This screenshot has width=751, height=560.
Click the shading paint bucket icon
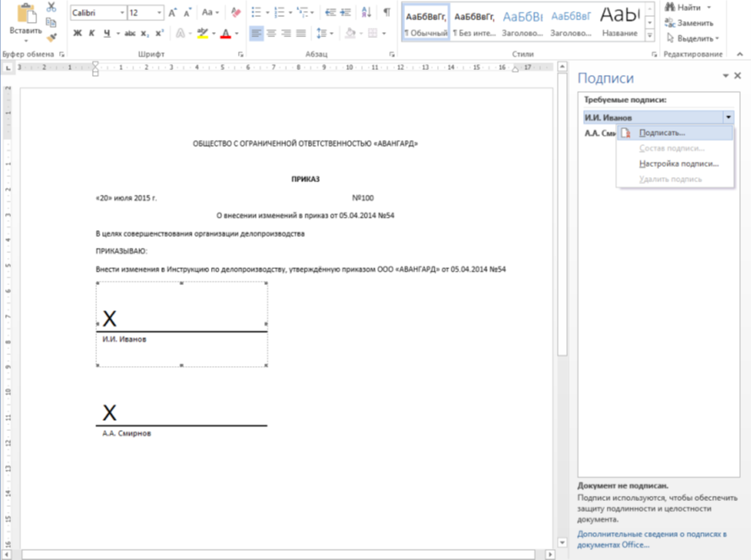pyautogui.click(x=350, y=33)
